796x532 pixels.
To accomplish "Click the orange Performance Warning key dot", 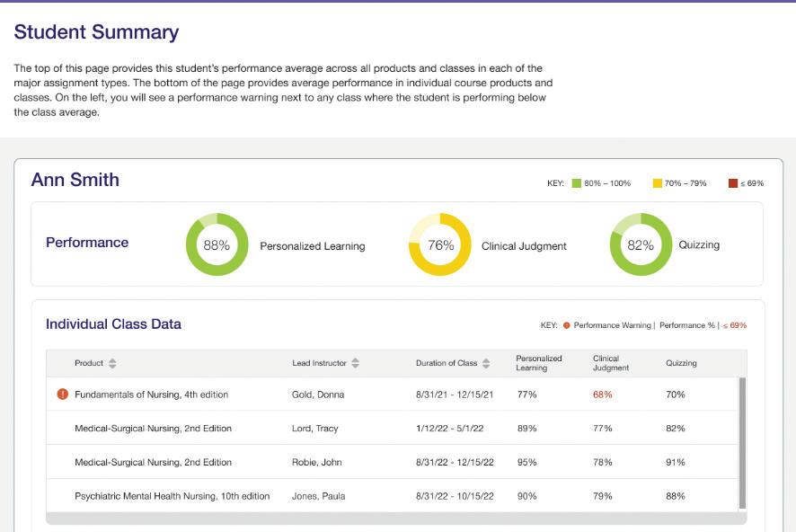I will pyautogui.click(x=566, y=325).
